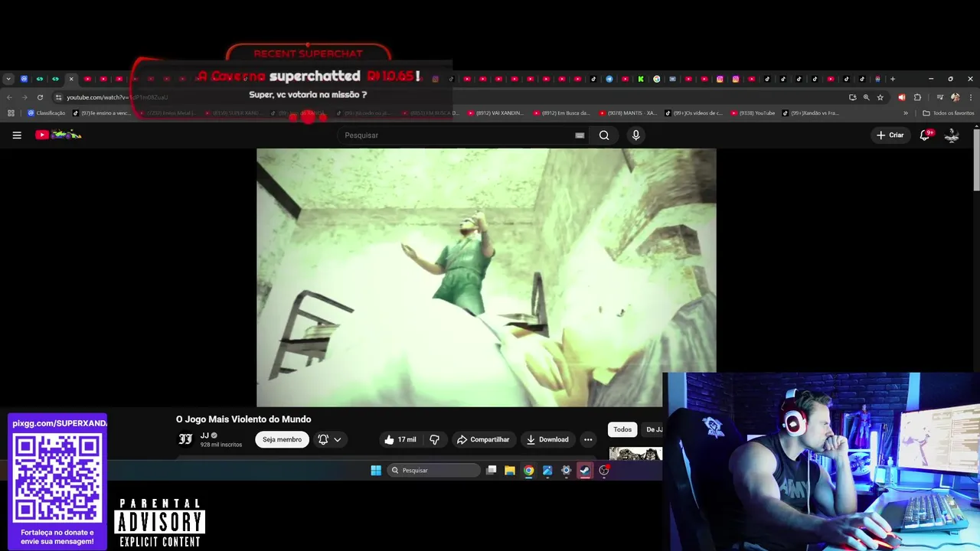Click the youtube.com address bar URL
Viewport: 980px width, 551px height.
pos(116,97)
